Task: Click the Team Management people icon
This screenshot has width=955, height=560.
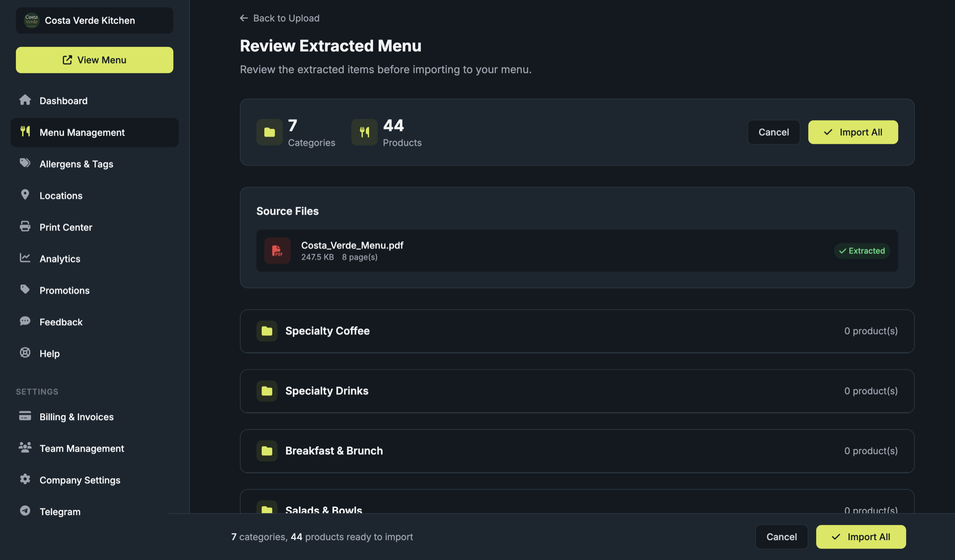Action: pos(25,447)
